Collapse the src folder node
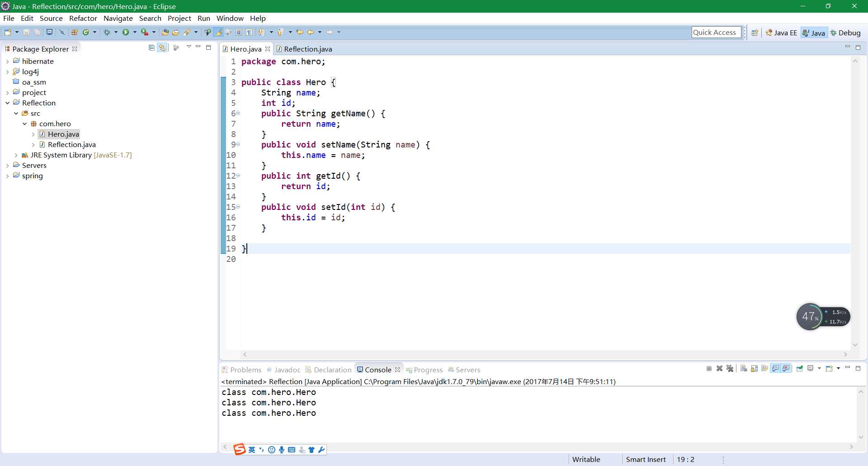 coord(16,114)
